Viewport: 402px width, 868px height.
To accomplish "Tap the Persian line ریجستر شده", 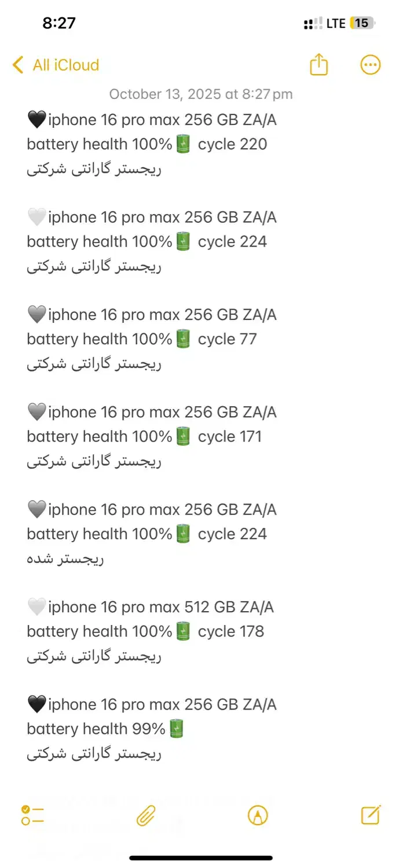I will [x=65, y=559].
